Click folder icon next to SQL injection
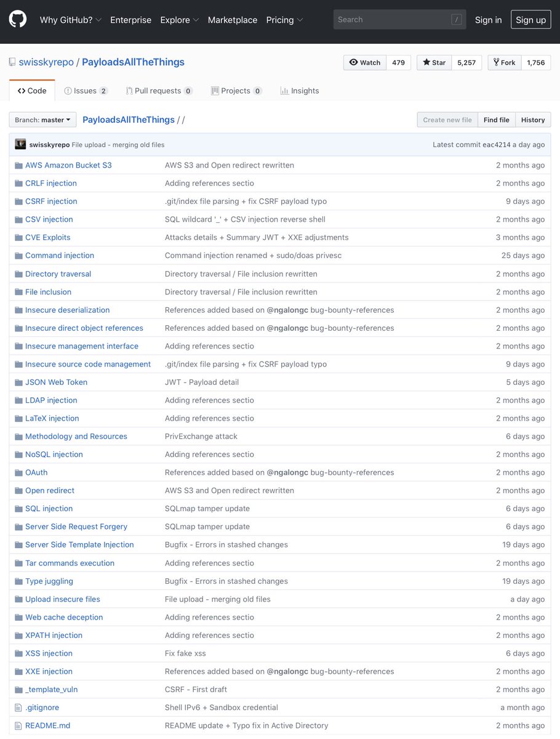The image size is (560, 739). (x=18, y=509)
